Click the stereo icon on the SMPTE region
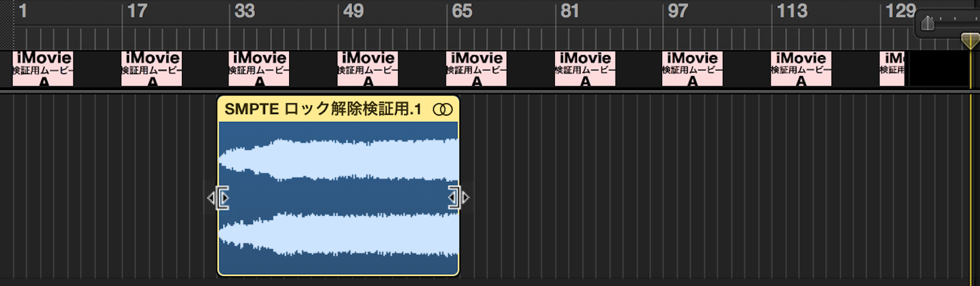Screen dimensions: 980x286 [x=442, y=110]
